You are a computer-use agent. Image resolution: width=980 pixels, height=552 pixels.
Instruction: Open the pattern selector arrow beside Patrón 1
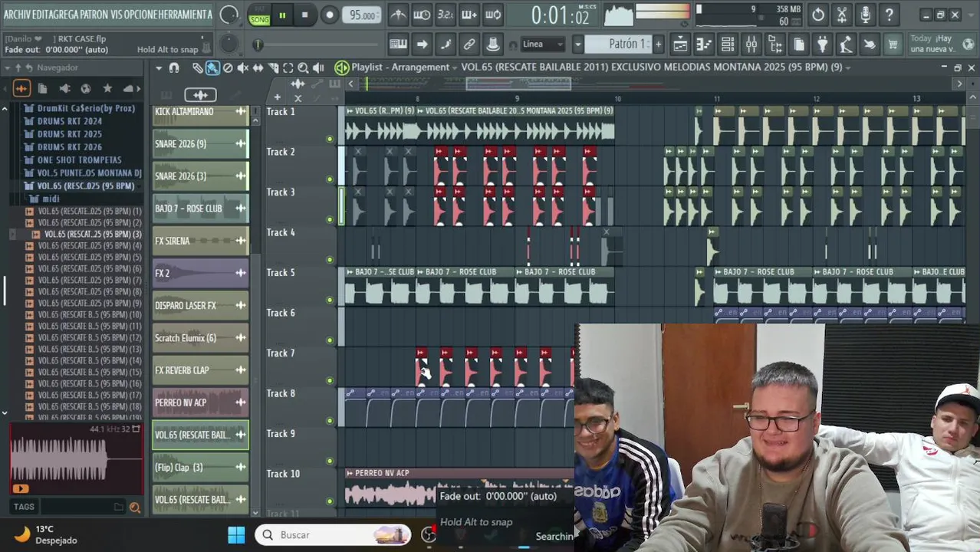578,44
